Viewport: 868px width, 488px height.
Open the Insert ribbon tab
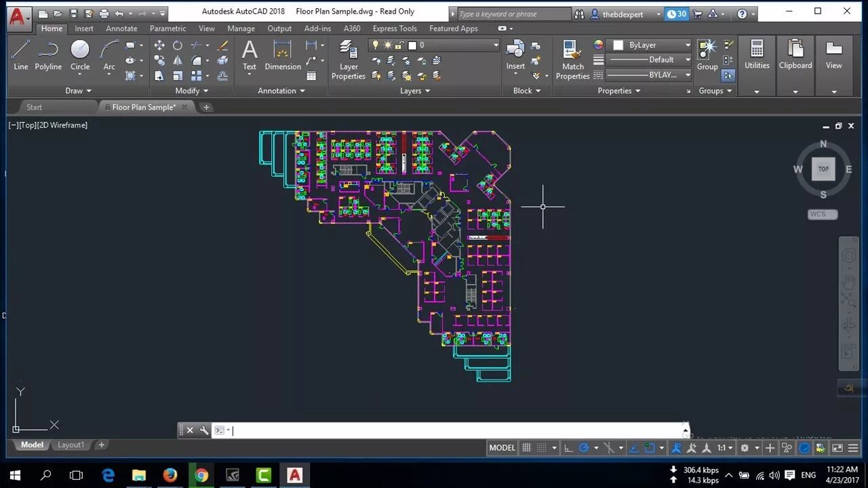(84, 28)
